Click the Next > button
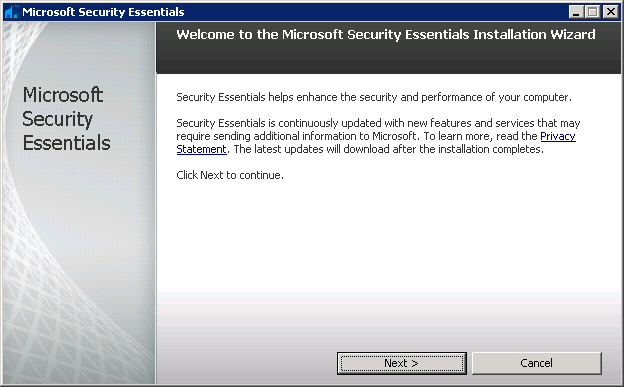The image size is (624, 387). pos(402,363)
